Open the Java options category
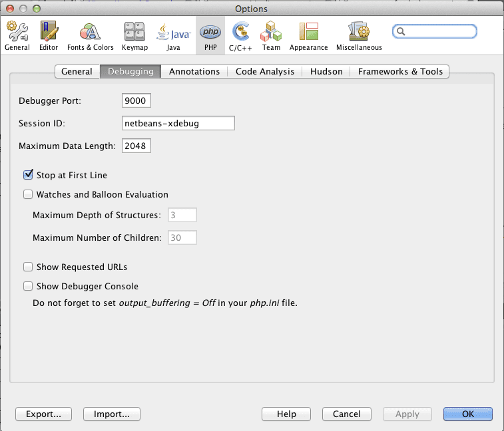 pyautogui.click(x=173, y=36)
